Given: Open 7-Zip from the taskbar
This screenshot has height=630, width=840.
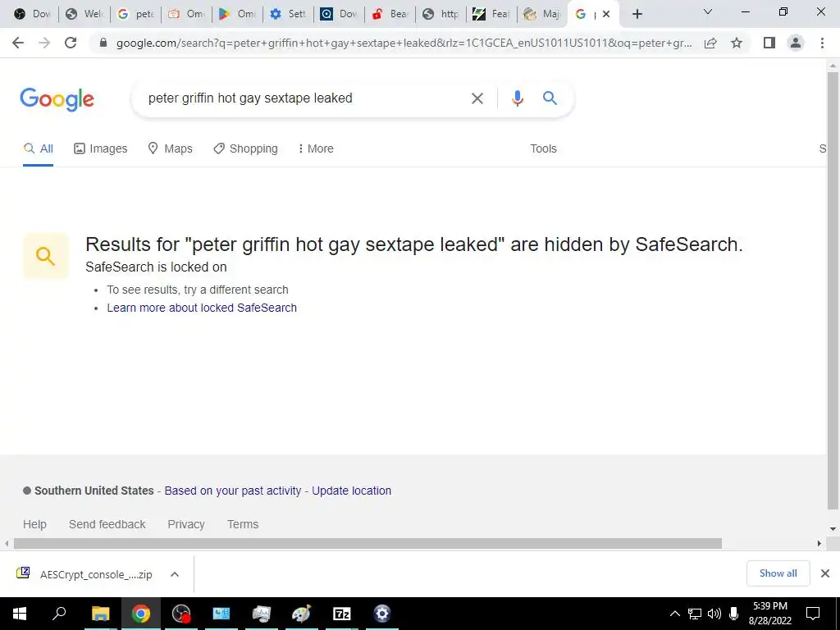Looking at the screenshot, I should tap(342, 614).
